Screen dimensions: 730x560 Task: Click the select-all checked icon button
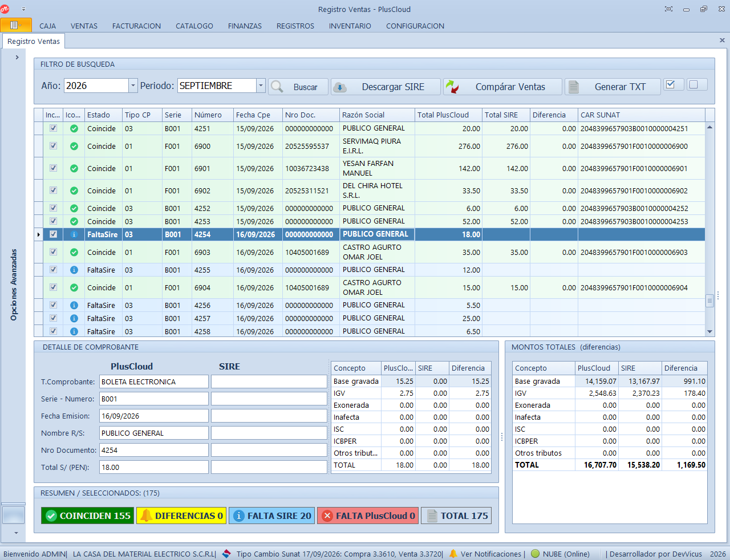pyautogui.click(x=674, y=84)
